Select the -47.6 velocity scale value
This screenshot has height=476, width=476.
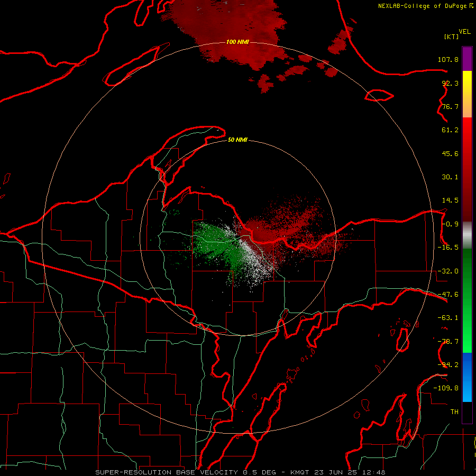(x=448, y=295)
